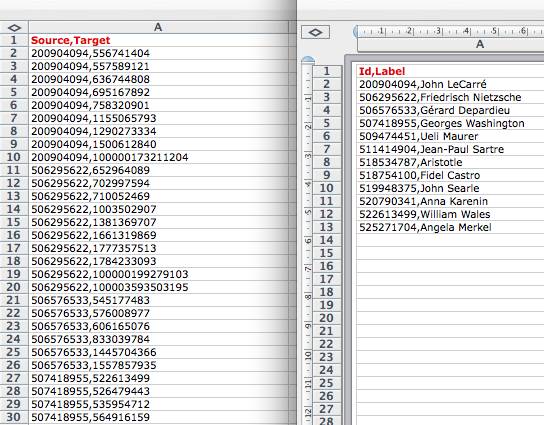Screen dimensions: 544x425
Task: Click cell '200904094,695167892'
Action: (x=158, y=92)
